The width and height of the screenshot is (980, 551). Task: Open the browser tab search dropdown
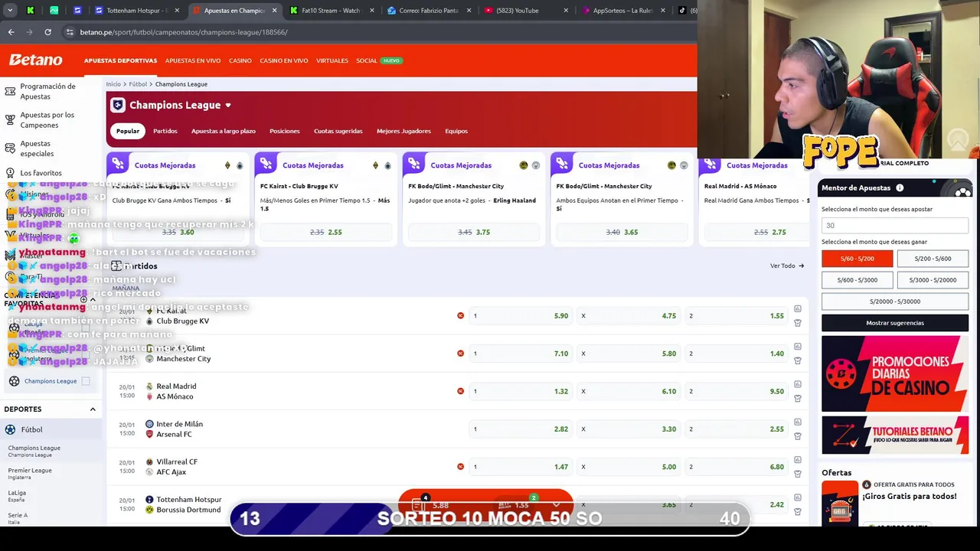[10, 11]
